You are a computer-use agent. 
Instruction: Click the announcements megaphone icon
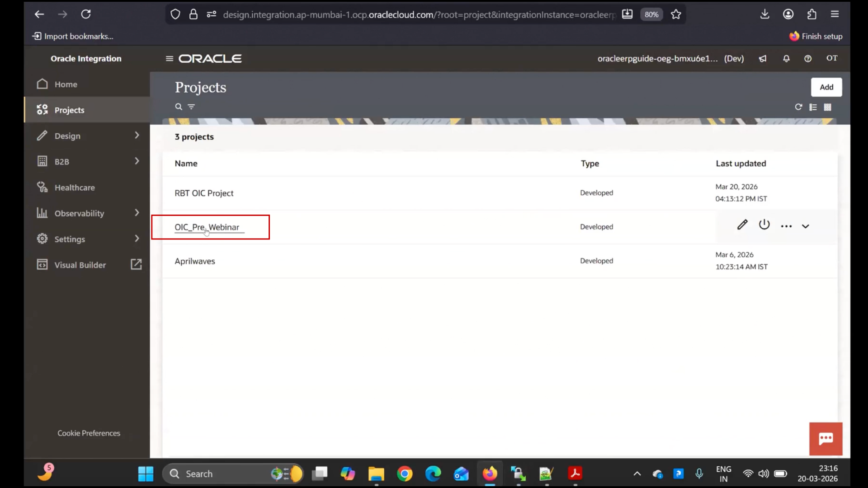[x=763, y=58]
